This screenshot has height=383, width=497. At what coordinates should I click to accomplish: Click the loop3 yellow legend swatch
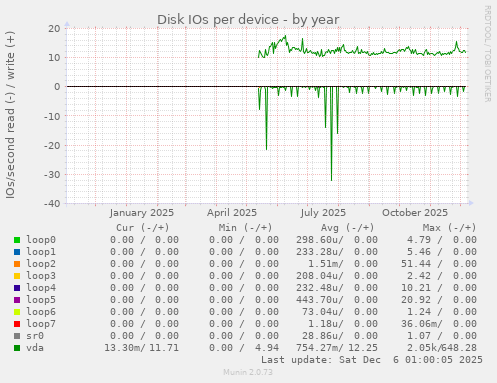pos(17,276)
